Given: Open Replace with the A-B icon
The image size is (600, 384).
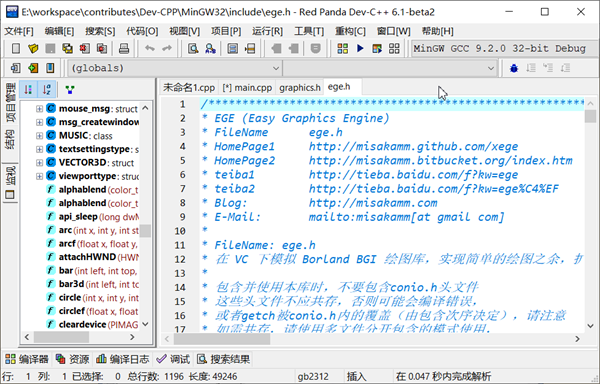Looking at the screenshot, I should 210,49.
